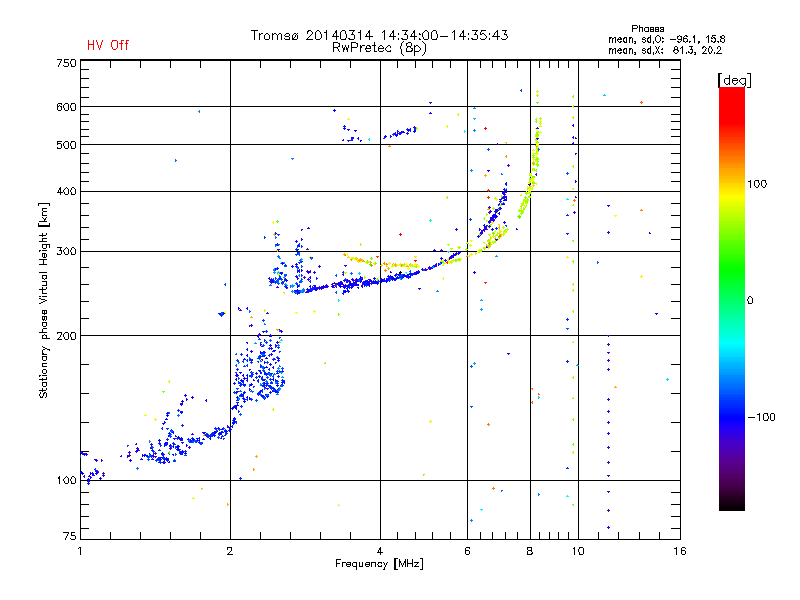Click the x-axis tick label "6"
Image resolution: width=800 pixels, height=600 pixels.
(467, 551)
